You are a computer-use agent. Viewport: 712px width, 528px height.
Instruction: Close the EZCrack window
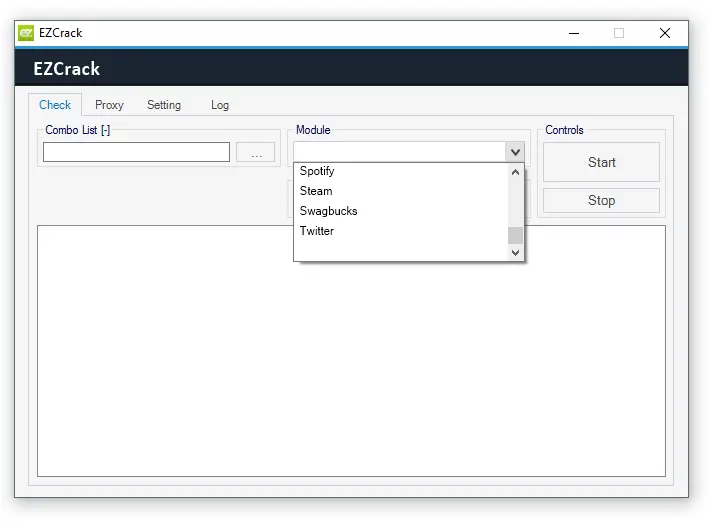665,33
